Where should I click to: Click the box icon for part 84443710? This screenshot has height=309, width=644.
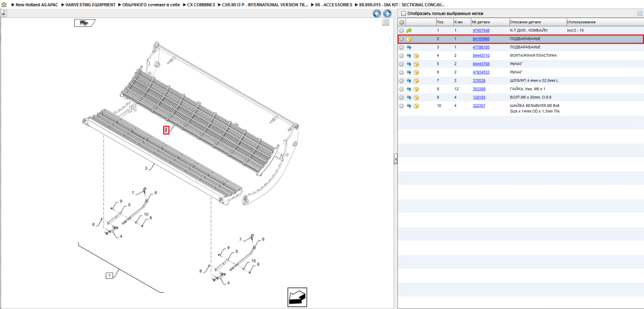point(416,56)
